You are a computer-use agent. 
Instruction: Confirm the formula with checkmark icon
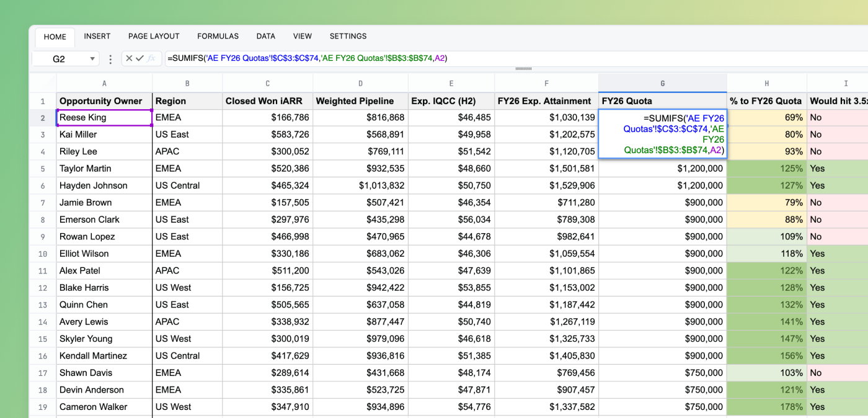139,58
